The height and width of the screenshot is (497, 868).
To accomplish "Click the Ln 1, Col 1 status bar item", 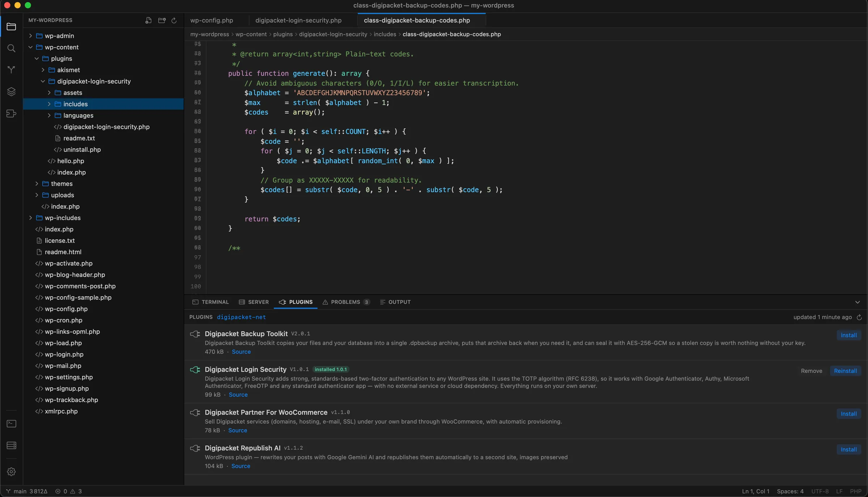I will point(756,491).
